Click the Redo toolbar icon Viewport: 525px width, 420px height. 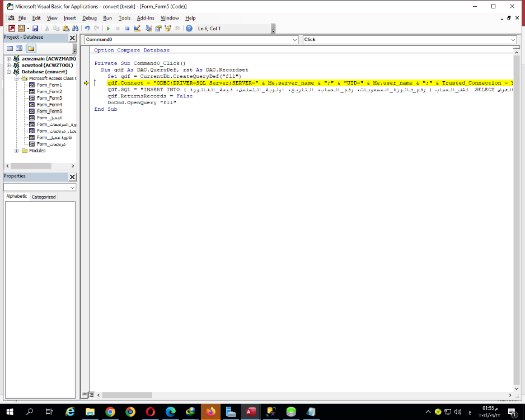pyautogui.click(x=97, y=29)
